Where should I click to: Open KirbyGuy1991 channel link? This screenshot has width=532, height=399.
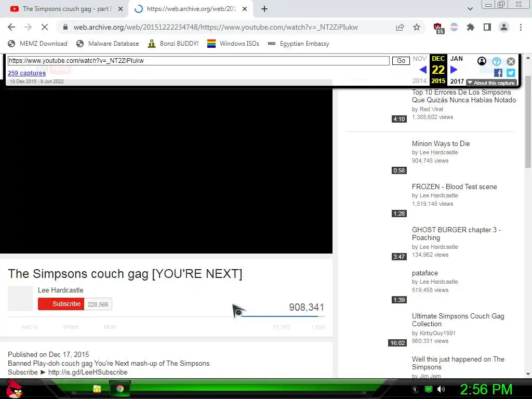point(437,333)
